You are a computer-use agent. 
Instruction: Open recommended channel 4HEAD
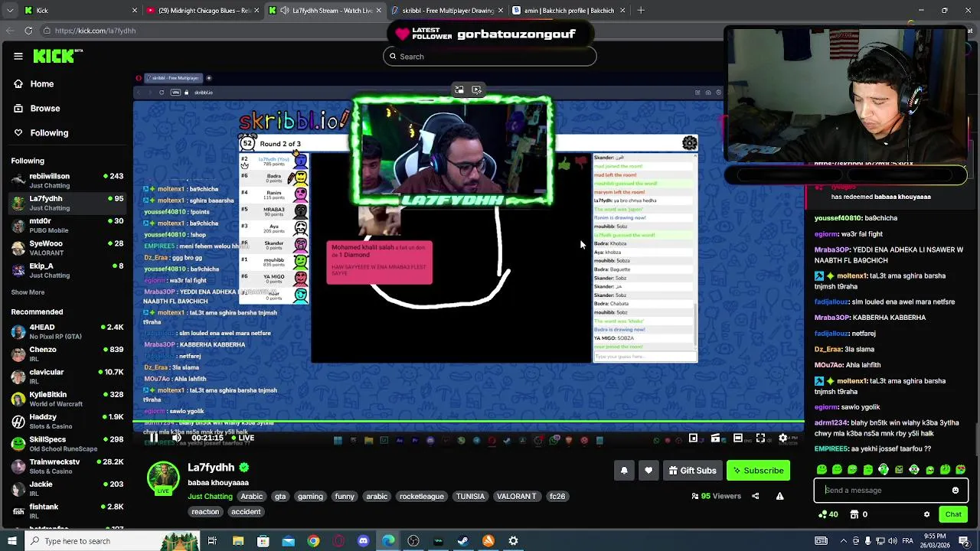coord(67,331)
